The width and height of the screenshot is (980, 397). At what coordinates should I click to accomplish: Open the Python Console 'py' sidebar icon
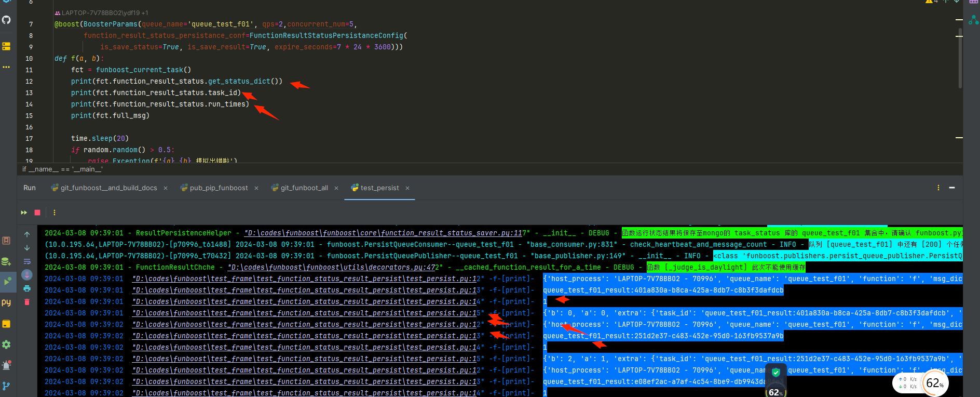[x=6, y=302]
